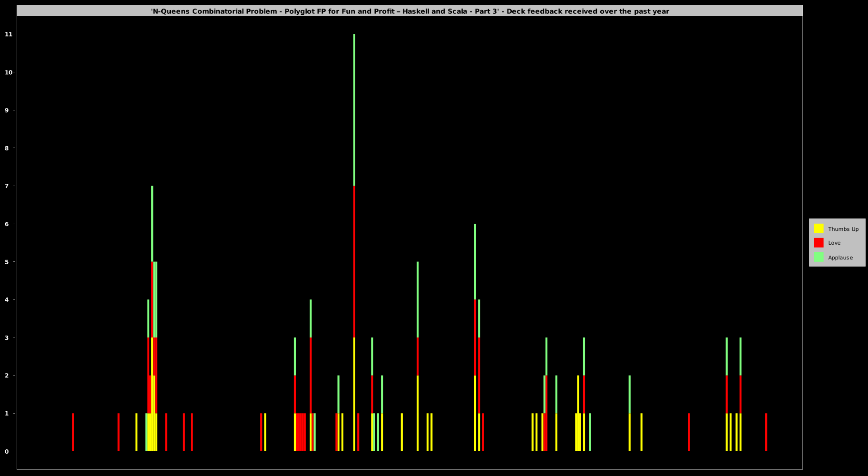
Task: Click the y-axis label 7
Action: point(7,186)
